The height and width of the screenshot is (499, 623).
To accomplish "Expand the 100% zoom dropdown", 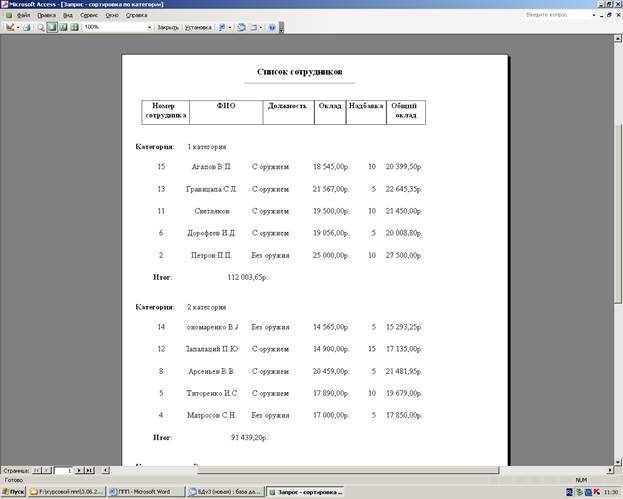I will tap(149, 27).
